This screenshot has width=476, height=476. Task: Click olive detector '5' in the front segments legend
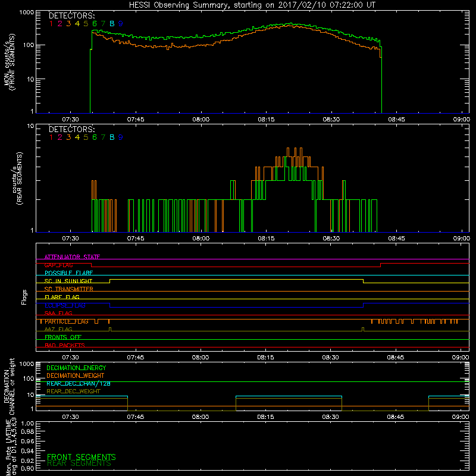tap(86, 24)
